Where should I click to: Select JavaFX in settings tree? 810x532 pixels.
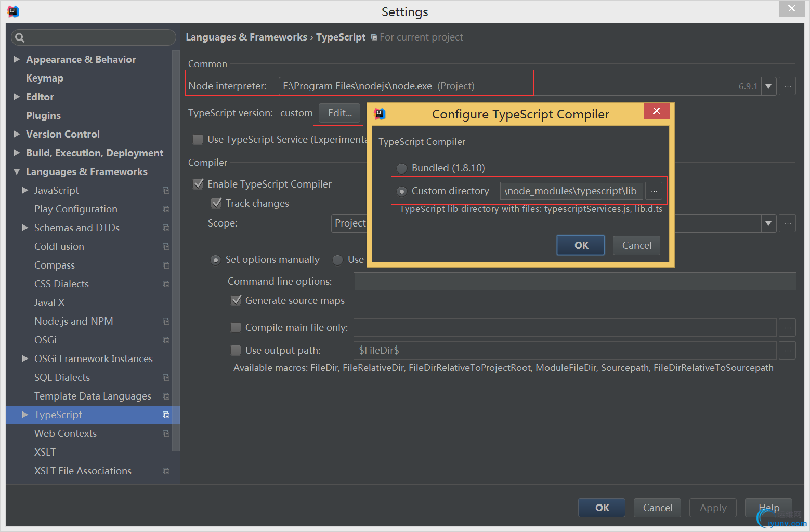tap(49, 302)
